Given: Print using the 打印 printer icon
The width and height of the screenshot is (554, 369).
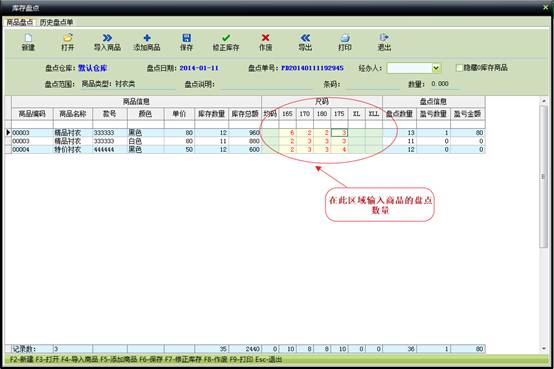Looking at the screenshot, I should [x=345, y=38].
